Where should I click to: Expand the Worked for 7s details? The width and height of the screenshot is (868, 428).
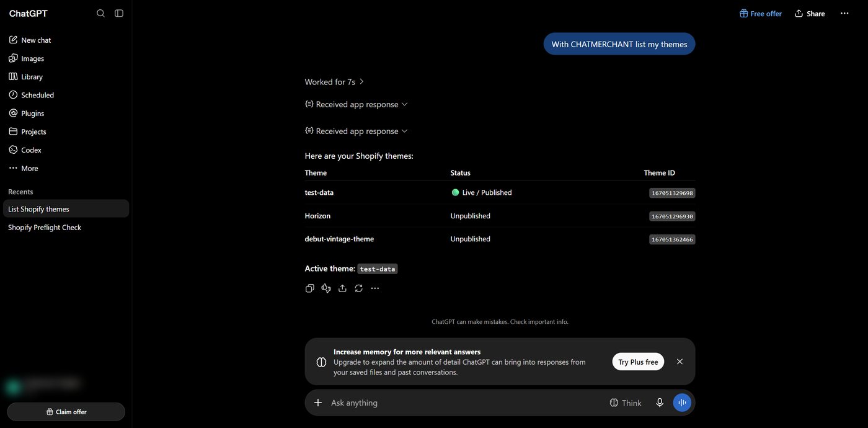pos(335,82)
